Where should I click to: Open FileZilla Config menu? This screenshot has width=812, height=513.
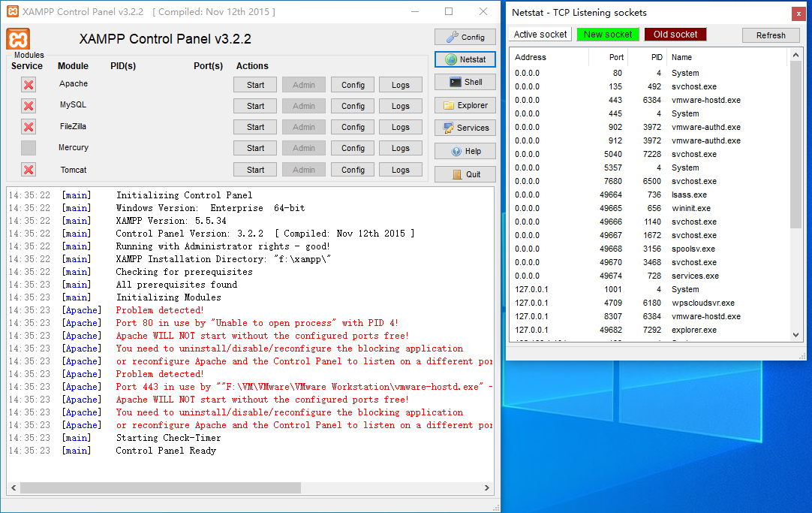353,127
